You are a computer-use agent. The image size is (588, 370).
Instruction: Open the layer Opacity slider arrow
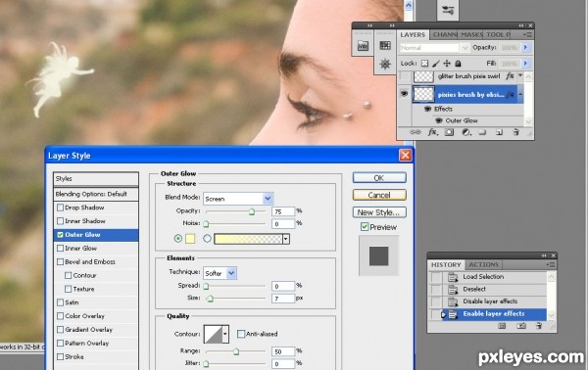pyautogui.click(x=525, y=48)
